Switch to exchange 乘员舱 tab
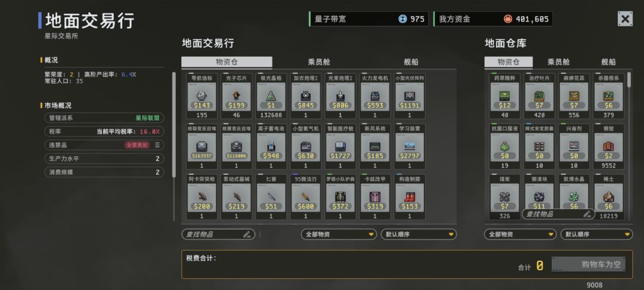This screenshot has height=290, width=644. pyautogui.click(x=319, y=62)
